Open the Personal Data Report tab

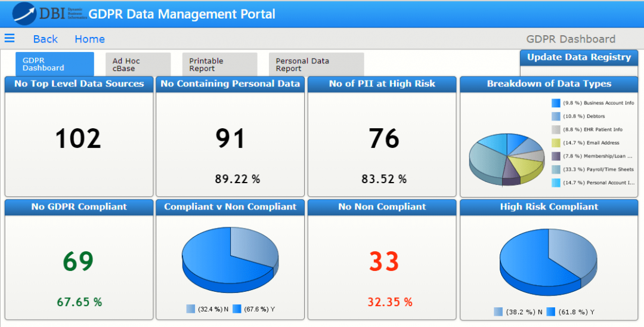[315, 64]
